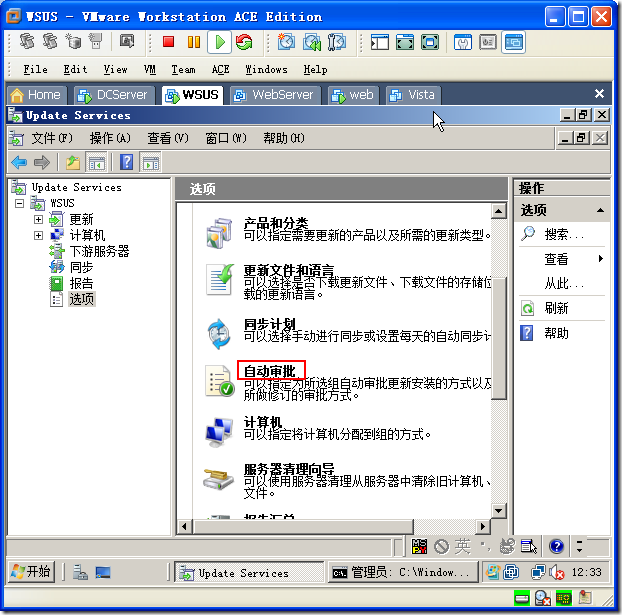
Task: Click the help icon in language bar
Action: coord(557,546)
